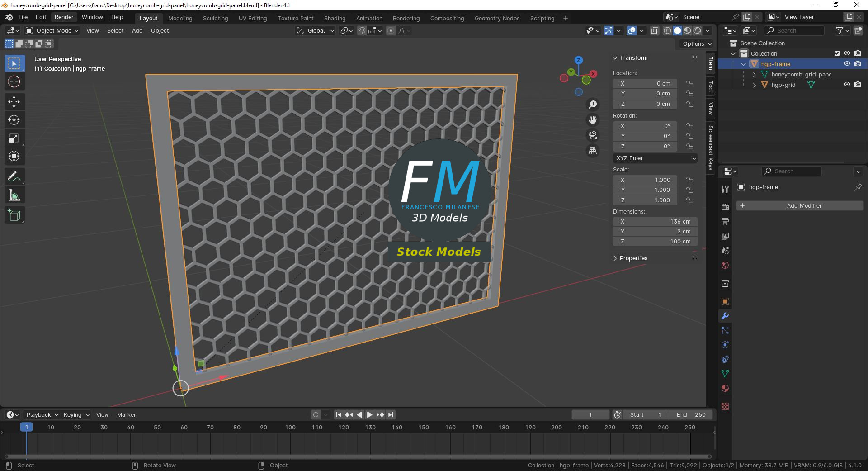The image size is (868, 471).
Task: Select the Select Box tool
Action: 14,63
